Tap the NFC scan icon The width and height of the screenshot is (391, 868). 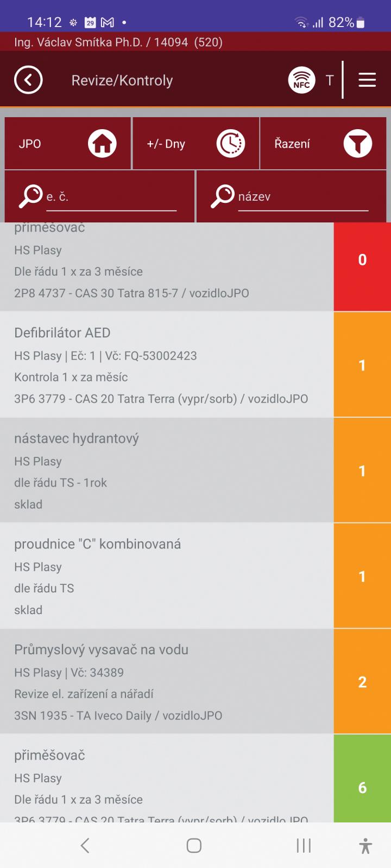(x=301, y=80)
